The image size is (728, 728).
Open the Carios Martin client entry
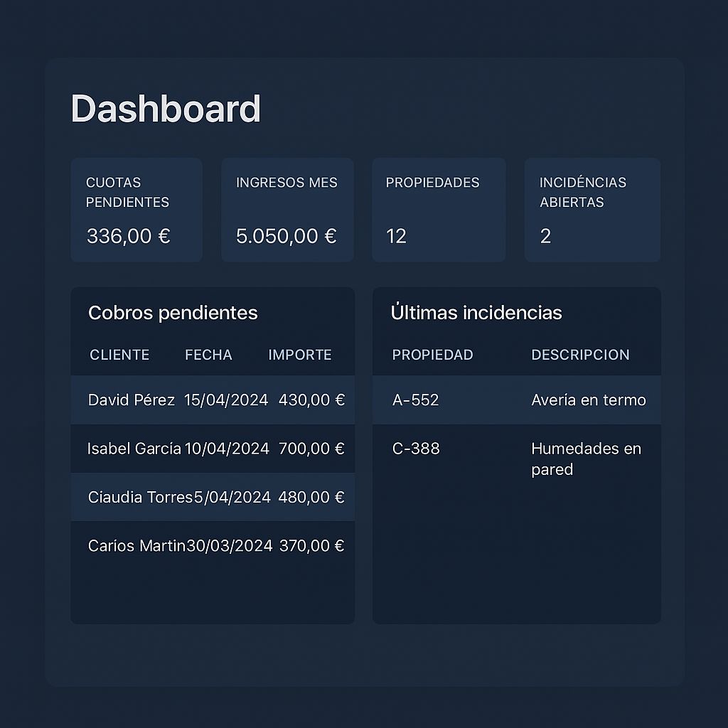[x=136, y=545]
